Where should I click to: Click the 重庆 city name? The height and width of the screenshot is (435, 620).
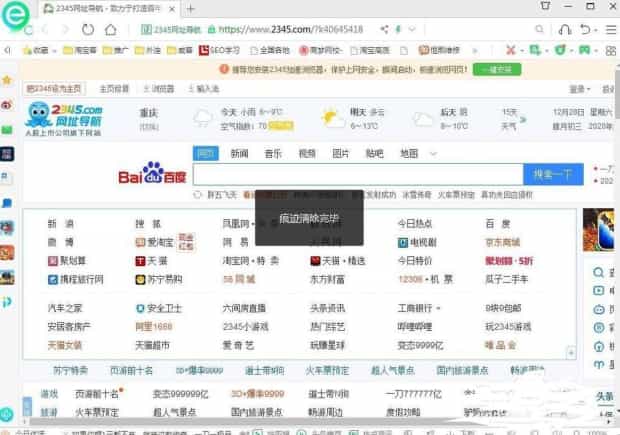(149, 113)
